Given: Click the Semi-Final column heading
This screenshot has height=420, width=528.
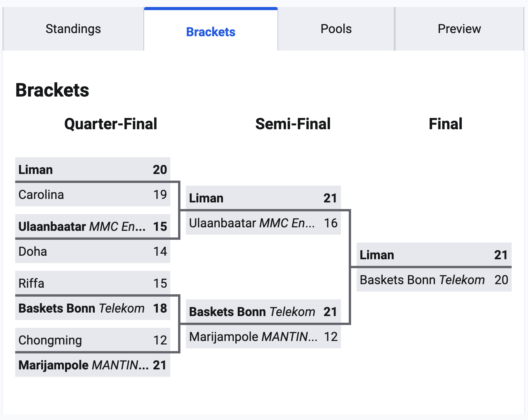Looking at the screenshot, I should click(293, 124).
